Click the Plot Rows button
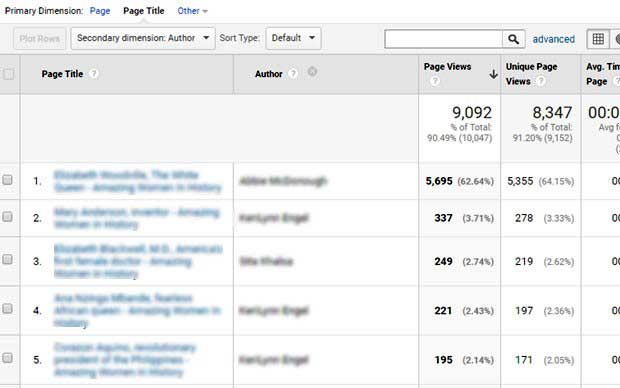The height and width of the screenshot is (388, 620). tap(40, 38)
